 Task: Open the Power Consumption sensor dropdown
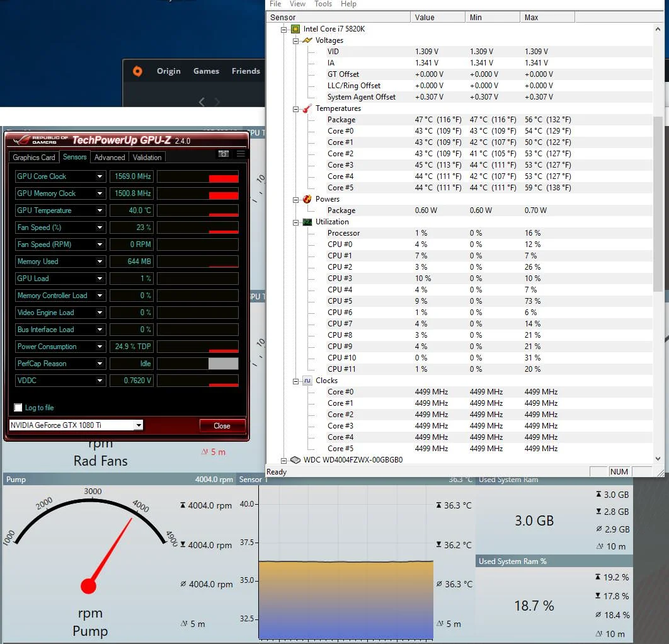(x=100, y=347)
